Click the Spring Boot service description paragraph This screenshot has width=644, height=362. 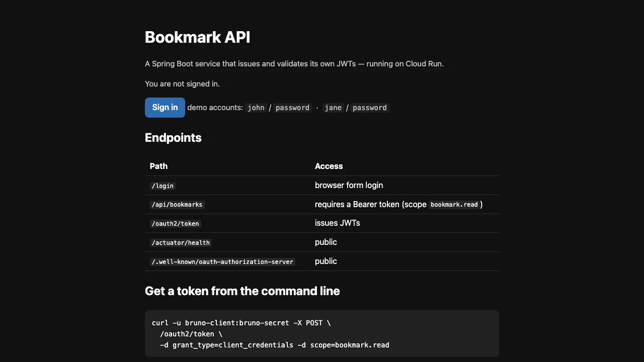point(294,64)
